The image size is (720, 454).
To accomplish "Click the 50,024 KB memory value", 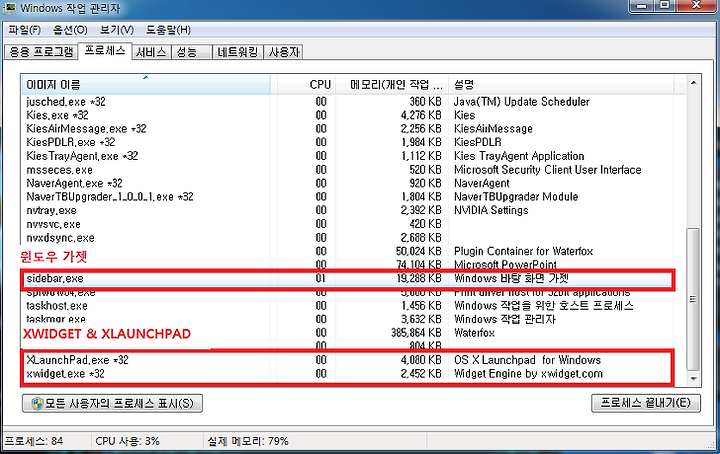I will 418,252.
